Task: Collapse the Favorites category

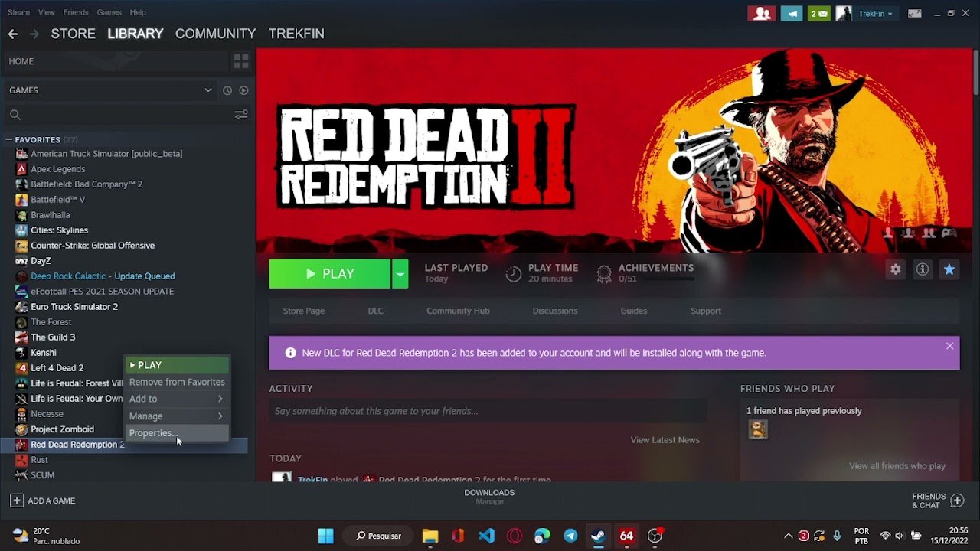Action: click(x=9, y=140)
